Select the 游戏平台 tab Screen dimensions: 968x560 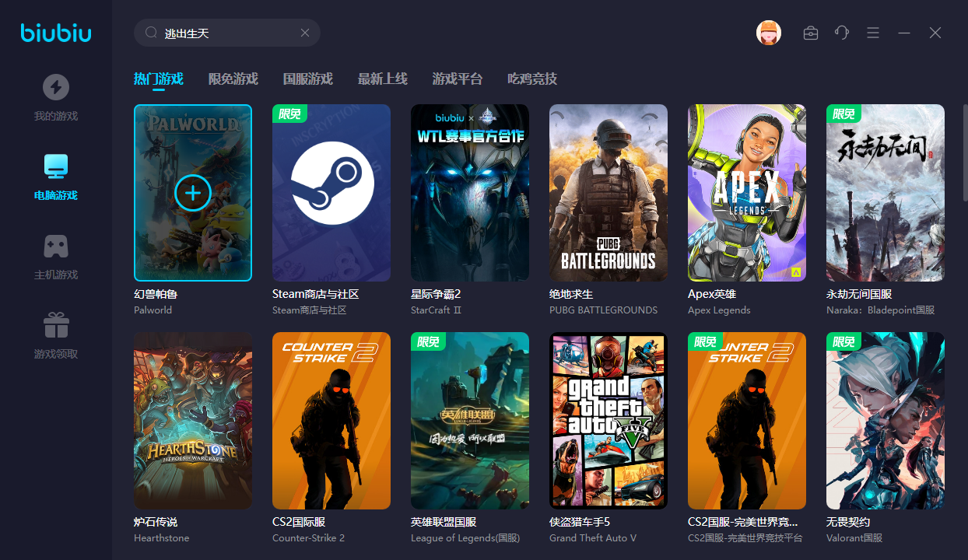tap(457, 79)
